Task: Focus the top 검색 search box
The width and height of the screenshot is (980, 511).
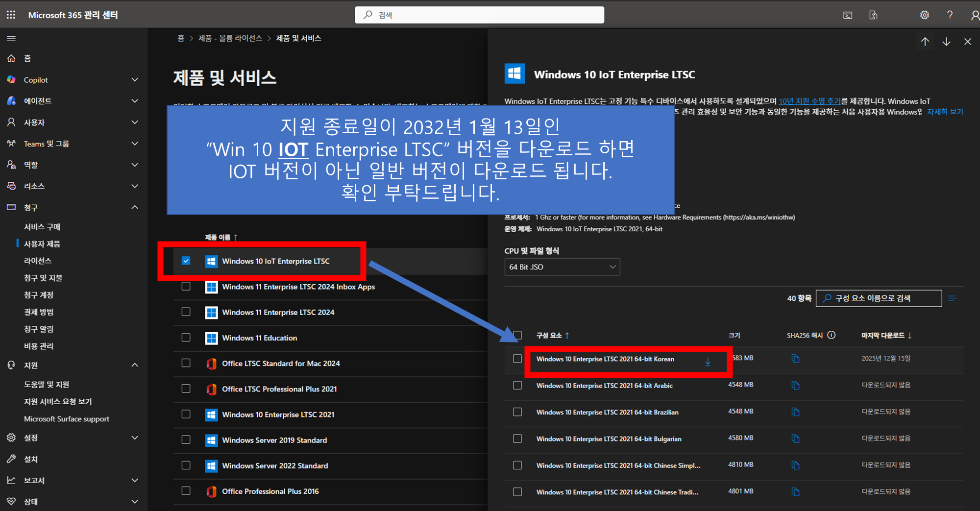Action: (479, 15)
